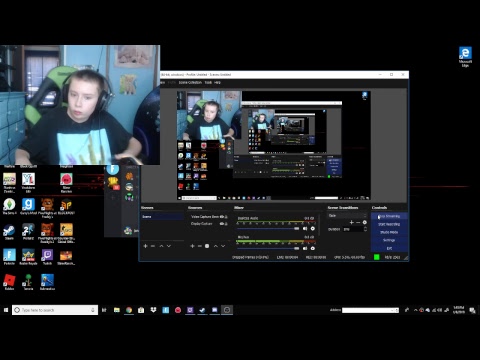Select the Display Capture source row
Screen dimensions: 480x360
click(209, 224)
